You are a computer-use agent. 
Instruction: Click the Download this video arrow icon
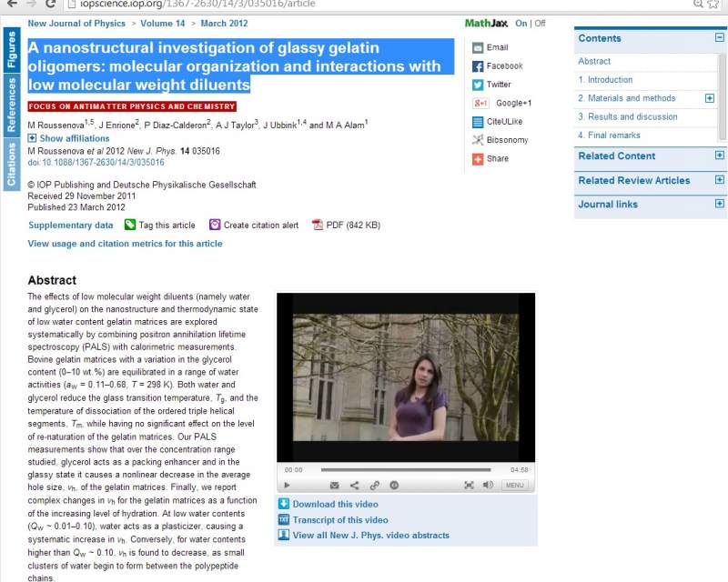click(284, 504)
